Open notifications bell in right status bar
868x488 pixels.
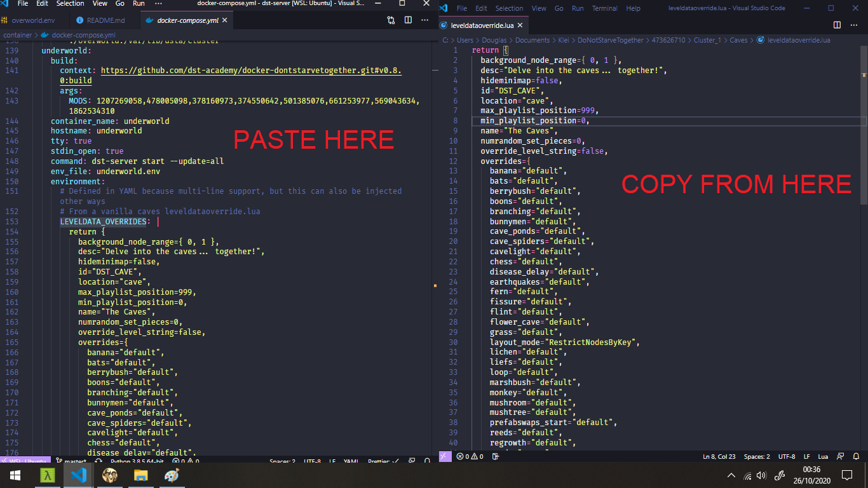point(855,456)
